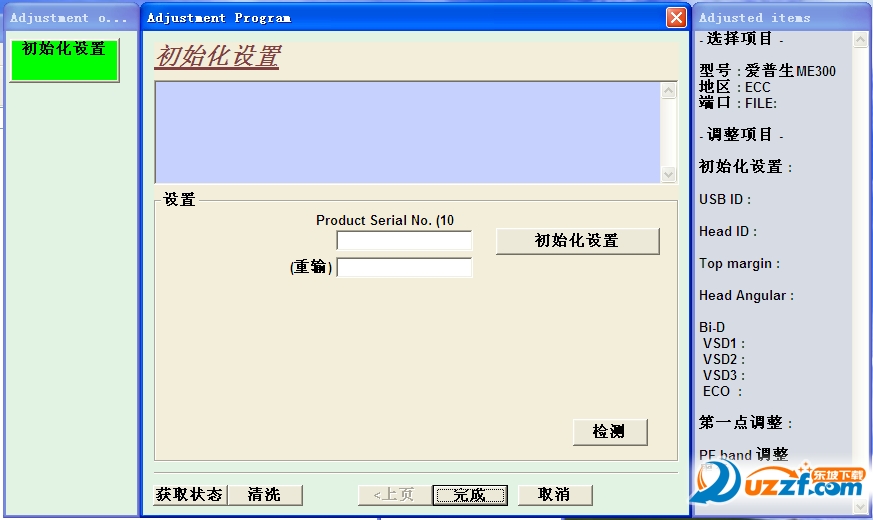Click the disabled <上页 previous button
The width and height of the screenshot is (873, 520).
pos(395,494)
